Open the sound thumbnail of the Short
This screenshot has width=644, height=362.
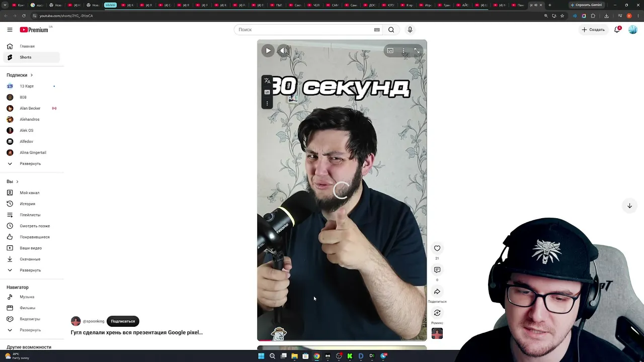tap(437, 333)
